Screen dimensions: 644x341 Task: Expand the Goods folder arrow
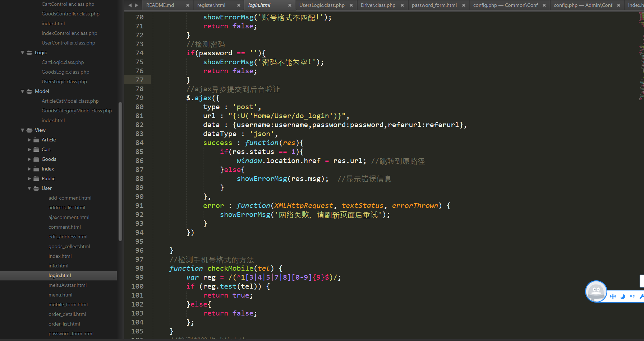point(29,159)
